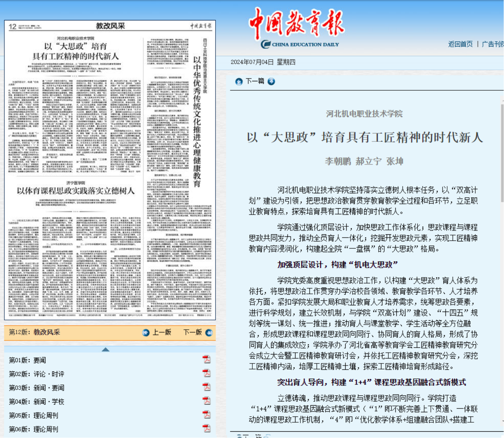Click the China Education Daily logo
Viewport: 504px width, 438px height.
(297, 28)
